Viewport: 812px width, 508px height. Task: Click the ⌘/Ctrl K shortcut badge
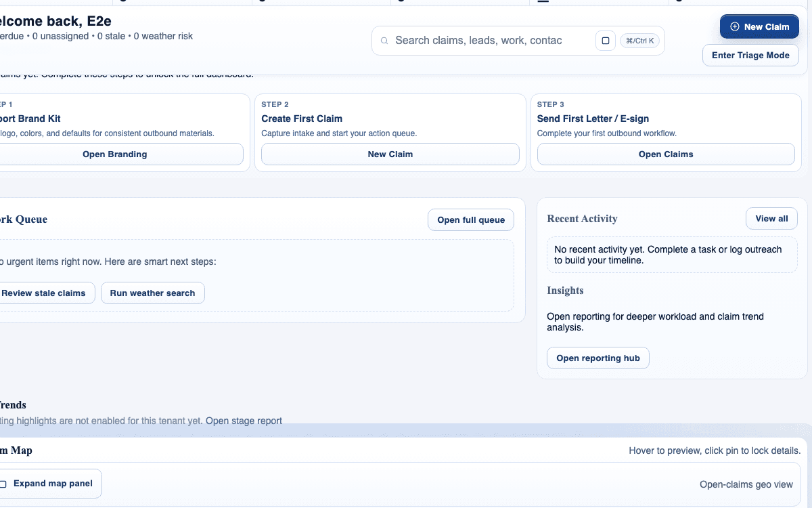(x=639, y=40)
